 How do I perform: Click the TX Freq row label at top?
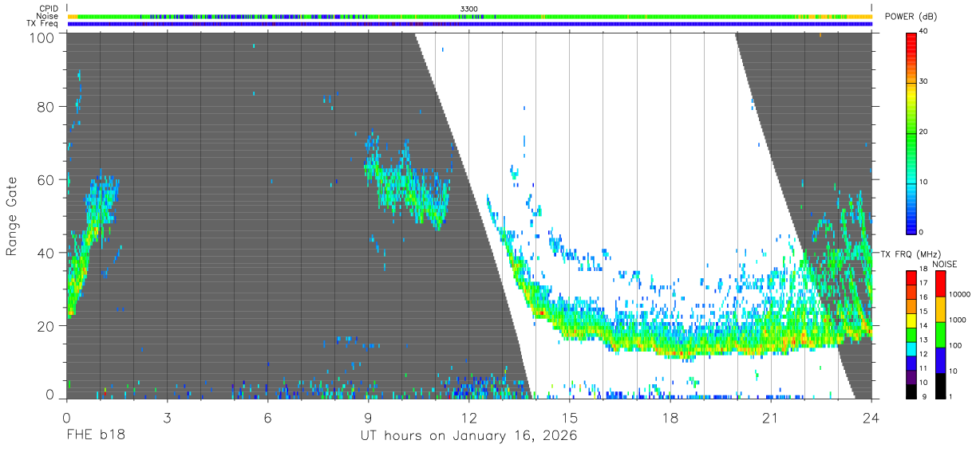(43, 23)
